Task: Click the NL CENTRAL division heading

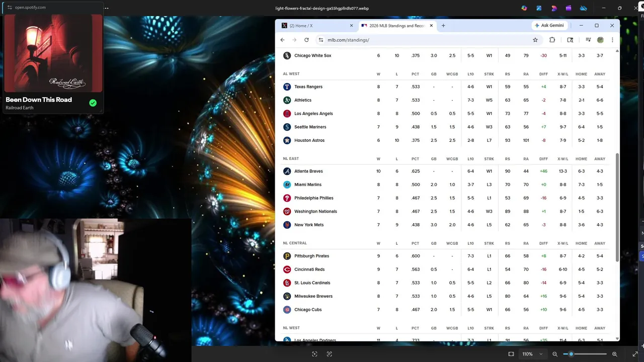Action: (x=295, y=243)
